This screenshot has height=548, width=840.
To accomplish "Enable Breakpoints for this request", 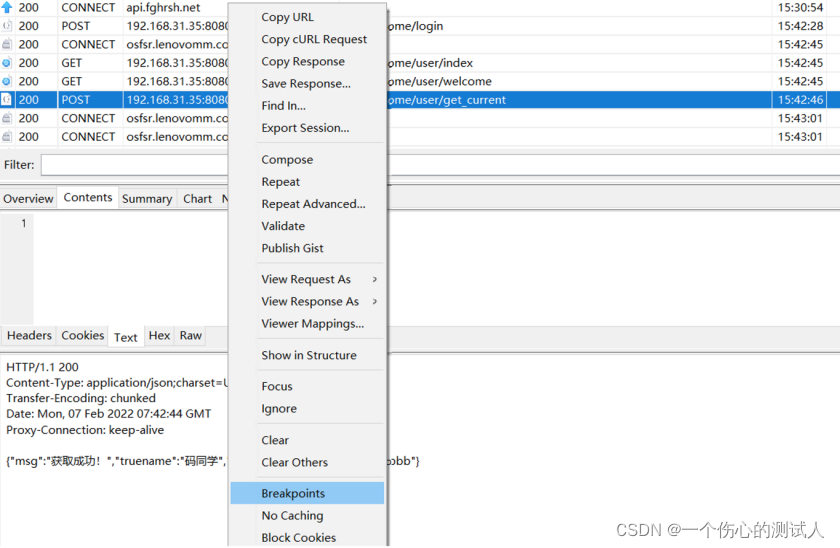I will [x=308, y=493].
